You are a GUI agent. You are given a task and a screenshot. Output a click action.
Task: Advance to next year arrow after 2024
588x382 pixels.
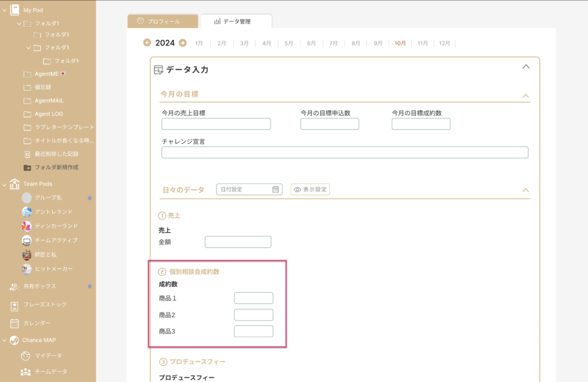pyautogui.click(x=183, y=42)
